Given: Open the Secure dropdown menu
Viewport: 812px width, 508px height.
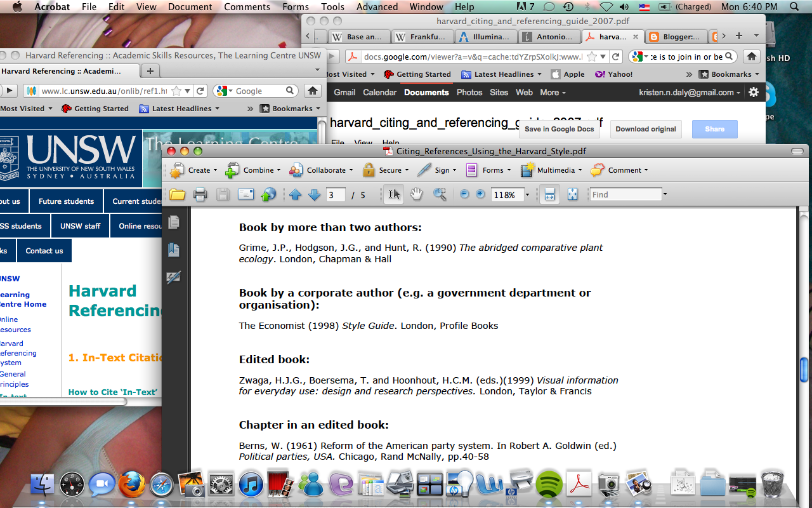Looking at the screenshot, I should coord(386,170).
